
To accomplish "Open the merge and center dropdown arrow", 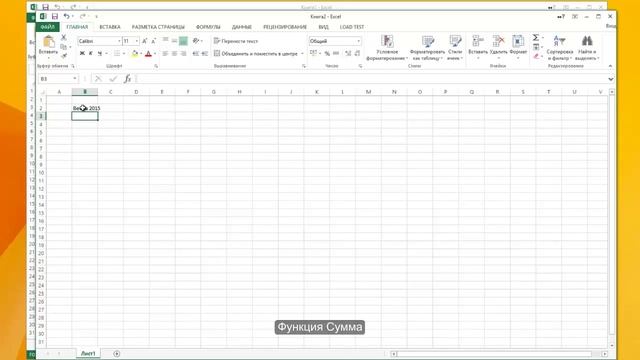I will coord(302,53).
